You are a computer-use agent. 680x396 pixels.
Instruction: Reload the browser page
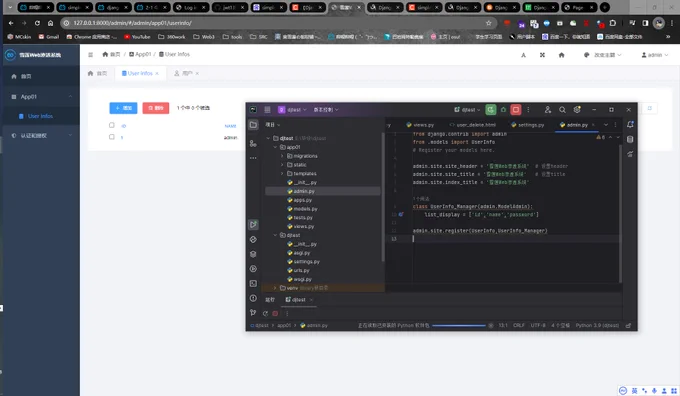click(37, 23)
